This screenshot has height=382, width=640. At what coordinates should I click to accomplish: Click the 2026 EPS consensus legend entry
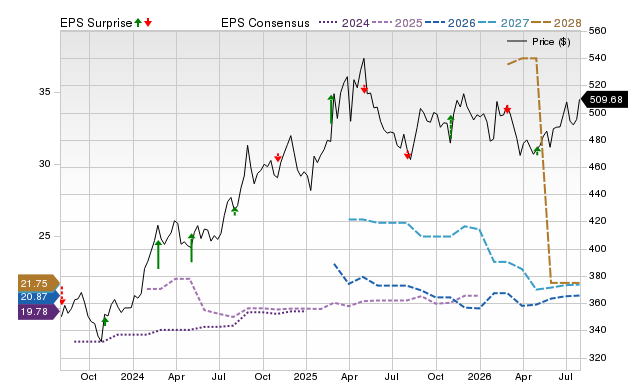450,23
